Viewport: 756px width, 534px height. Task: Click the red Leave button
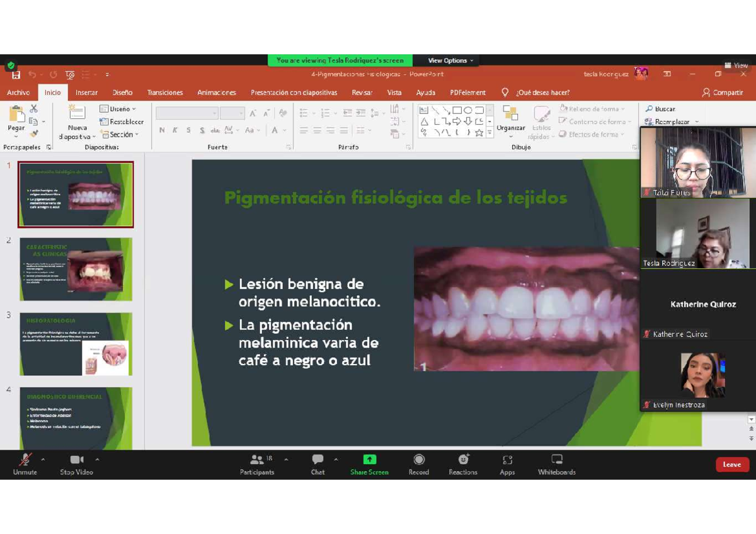[731, 464]
